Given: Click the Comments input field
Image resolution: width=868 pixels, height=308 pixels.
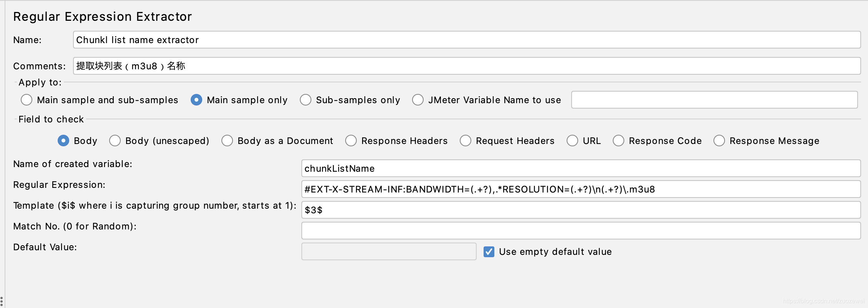Looking at the screenshot, I should [467, 66].
